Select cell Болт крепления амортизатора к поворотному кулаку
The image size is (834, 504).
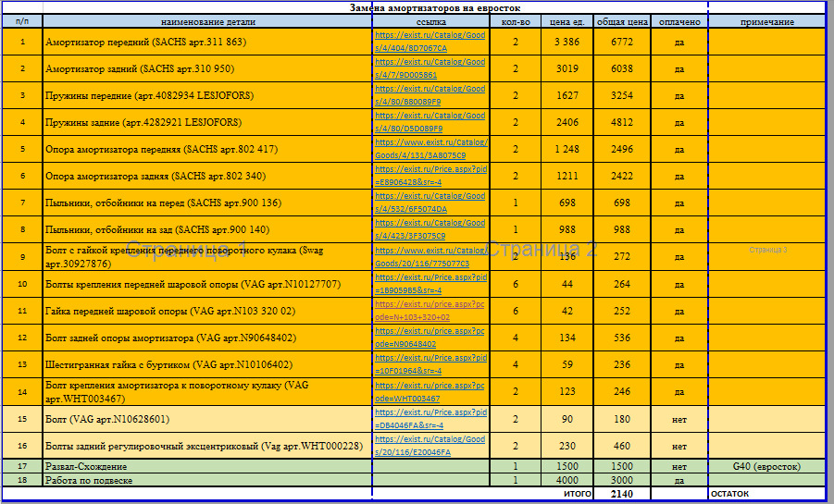tap(207, 392)
